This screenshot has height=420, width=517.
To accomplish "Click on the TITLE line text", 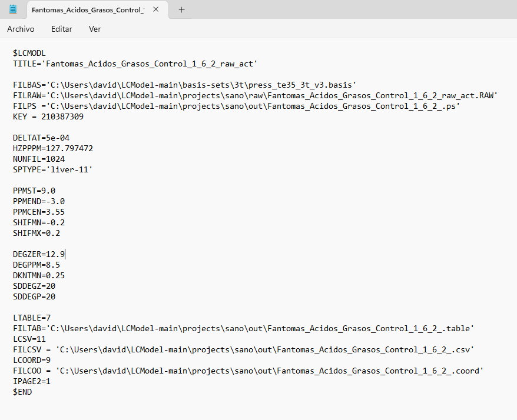I will 135,64.
